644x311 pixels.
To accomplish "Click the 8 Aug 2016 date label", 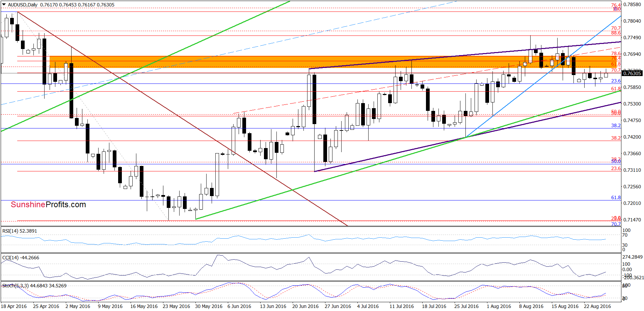I will tap(531, 306).
